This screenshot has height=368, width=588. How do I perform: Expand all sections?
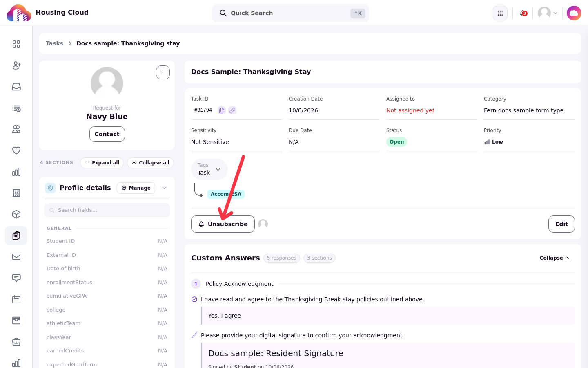click(x=102, y=163)
